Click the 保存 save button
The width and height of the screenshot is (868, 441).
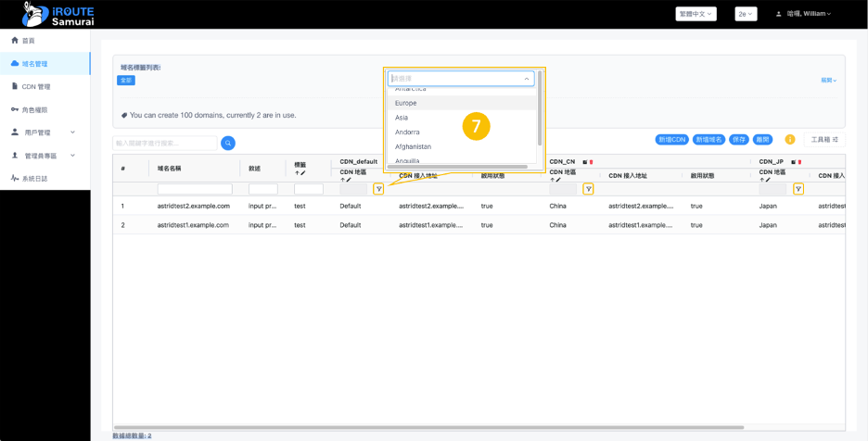pyautogui.click(x=738, y=140)
